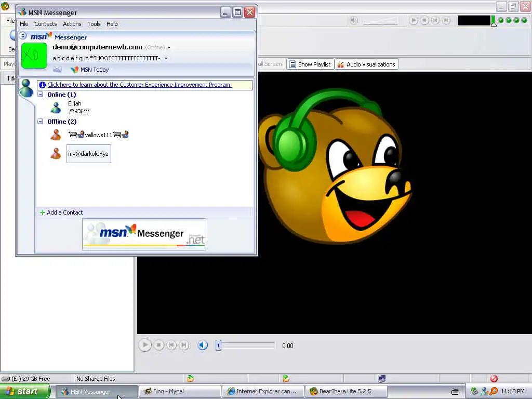Viewport: 532px width, 399px height.
Task: Click the green level meter slider handle
Action: 494,21
